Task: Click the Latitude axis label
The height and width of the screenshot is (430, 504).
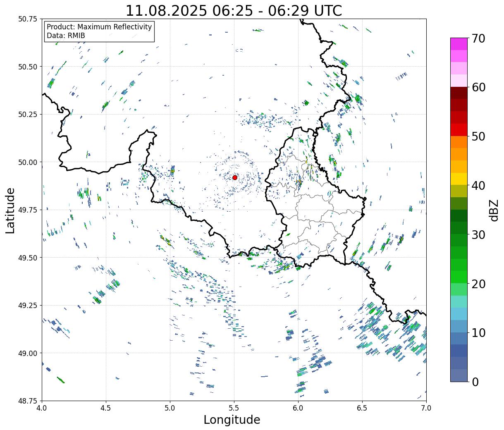Action: point(10,210)
